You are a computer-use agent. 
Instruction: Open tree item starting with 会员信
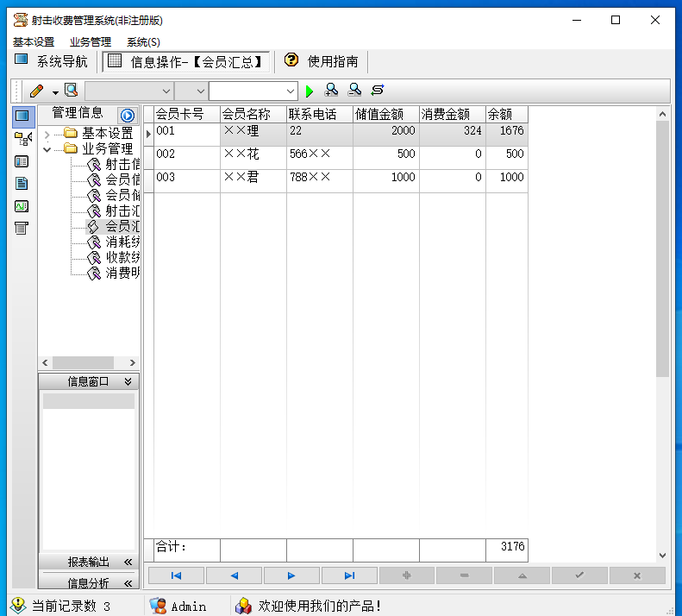click(114, 179)
